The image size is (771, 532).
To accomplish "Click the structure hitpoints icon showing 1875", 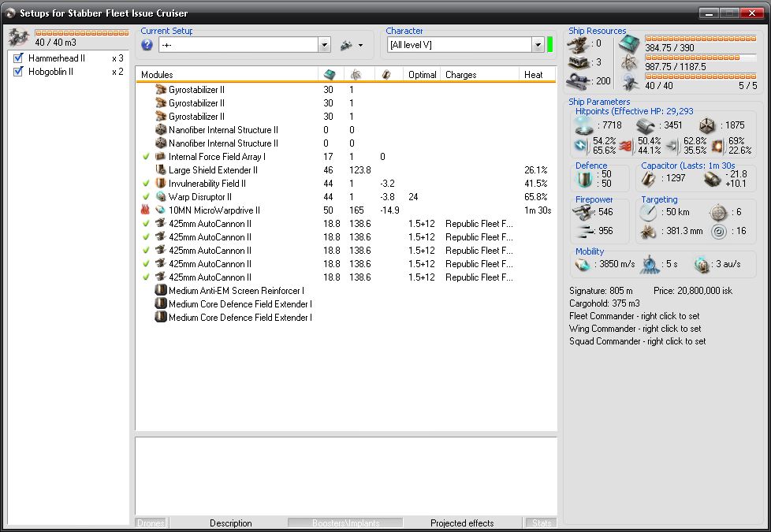I will pyautogui.click(x=707, y=126).
